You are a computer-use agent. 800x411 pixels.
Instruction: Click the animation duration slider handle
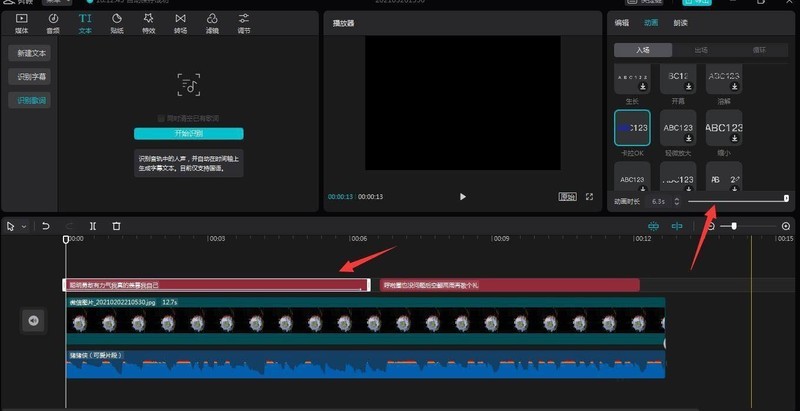pos(786,198)
